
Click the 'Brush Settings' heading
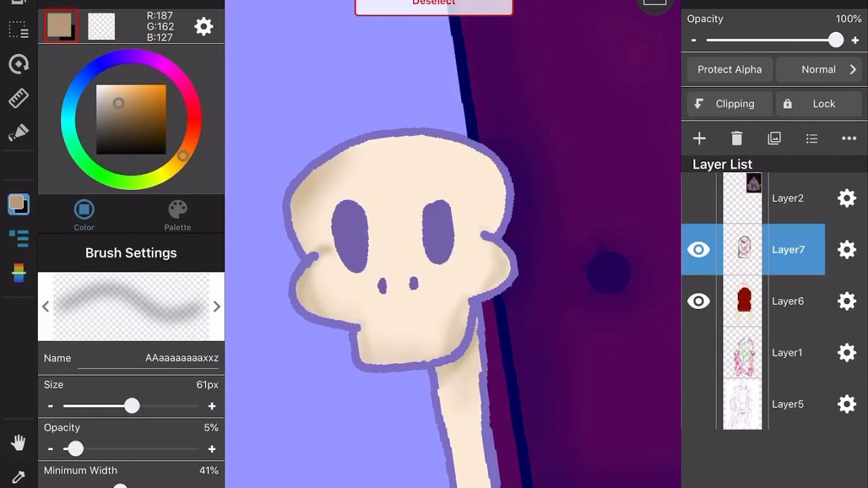point(131,253)
